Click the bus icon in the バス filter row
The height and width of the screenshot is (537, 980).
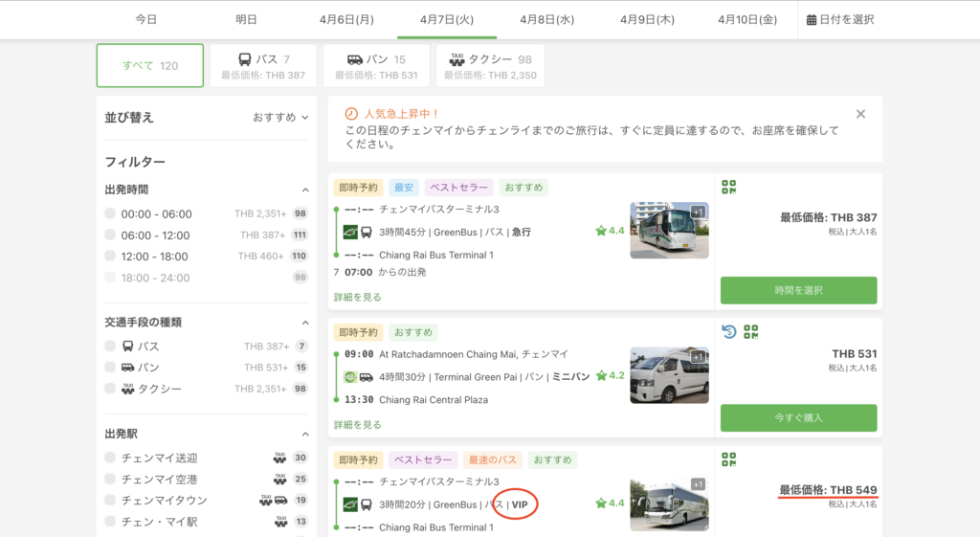click(x=127, y=346)
